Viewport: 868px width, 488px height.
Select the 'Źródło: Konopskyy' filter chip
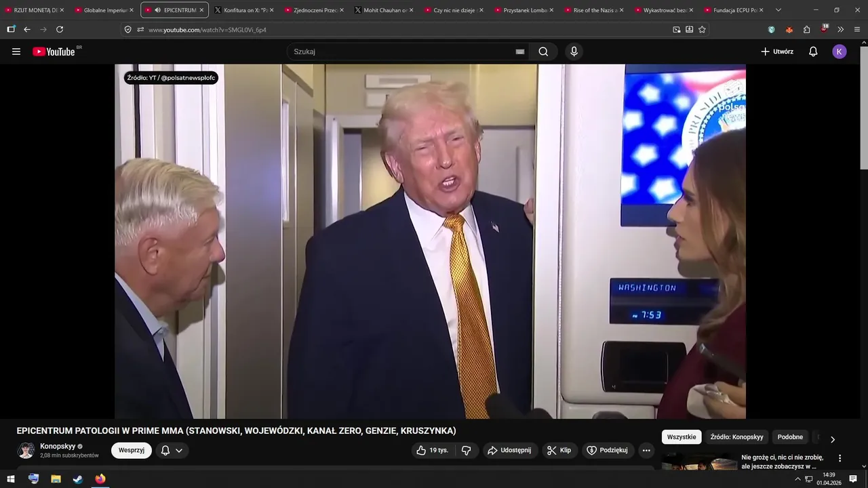[736, 437]
